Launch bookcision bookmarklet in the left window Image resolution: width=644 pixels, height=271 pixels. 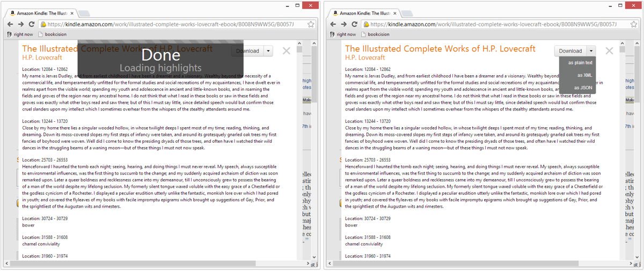53,34
